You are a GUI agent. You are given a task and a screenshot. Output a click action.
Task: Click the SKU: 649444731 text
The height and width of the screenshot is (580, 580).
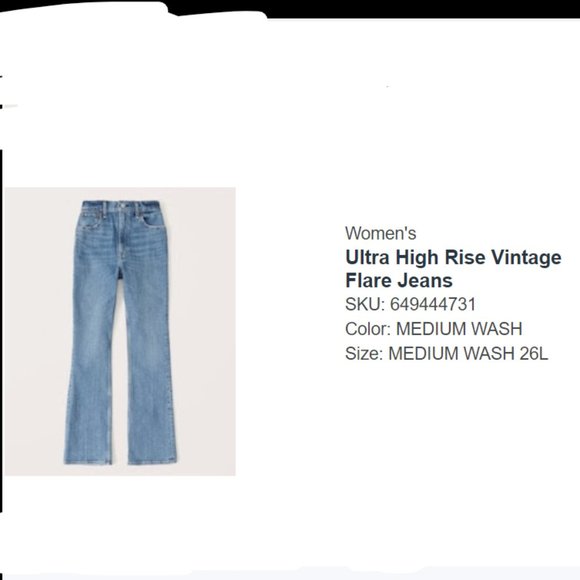click(410, 304)
